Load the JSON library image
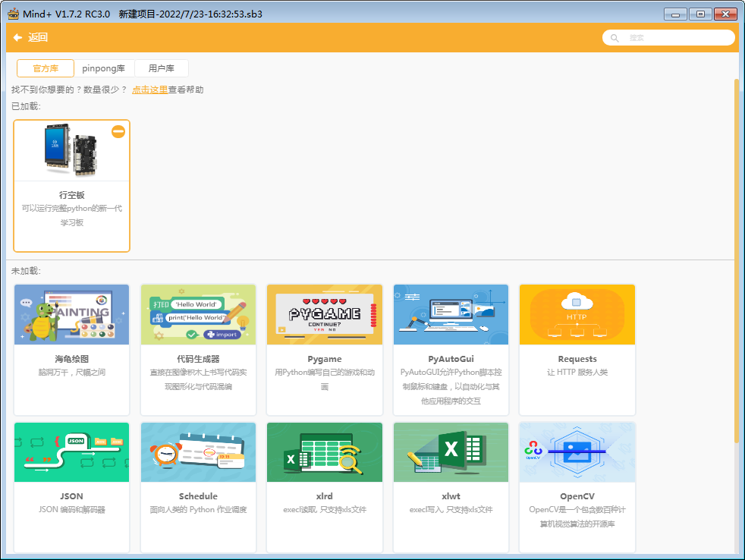Viewport: 745px width, 560px height. [x=72, y=452]
